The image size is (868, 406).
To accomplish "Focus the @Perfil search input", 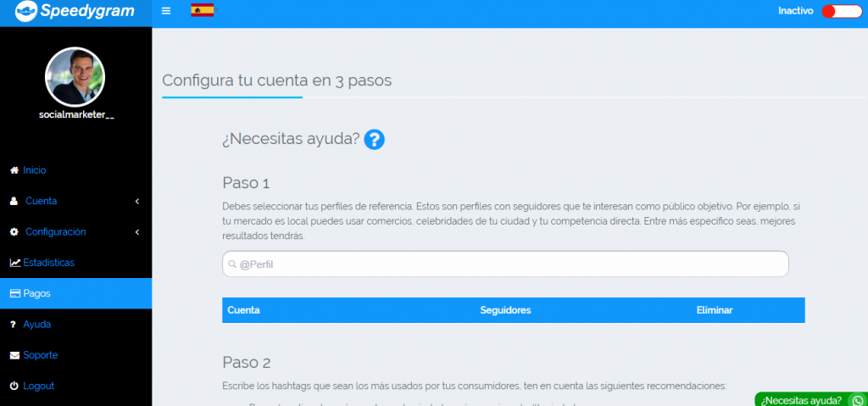I will coord(505,264).
